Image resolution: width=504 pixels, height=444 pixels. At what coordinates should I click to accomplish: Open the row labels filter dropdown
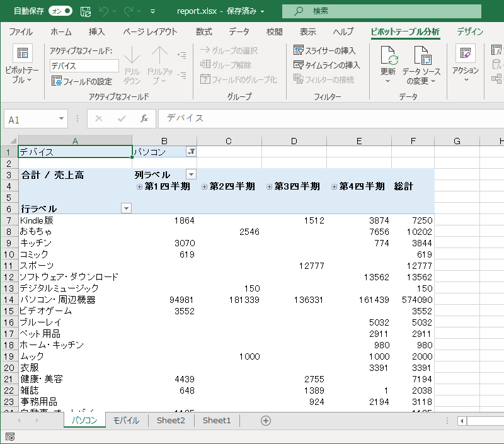[x=126, y=208]
